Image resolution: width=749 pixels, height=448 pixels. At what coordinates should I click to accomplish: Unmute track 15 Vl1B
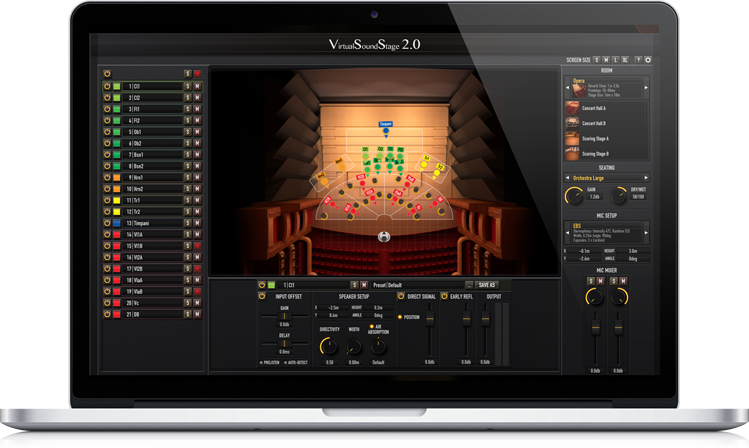pyautogui.click(x=197, y=246)
